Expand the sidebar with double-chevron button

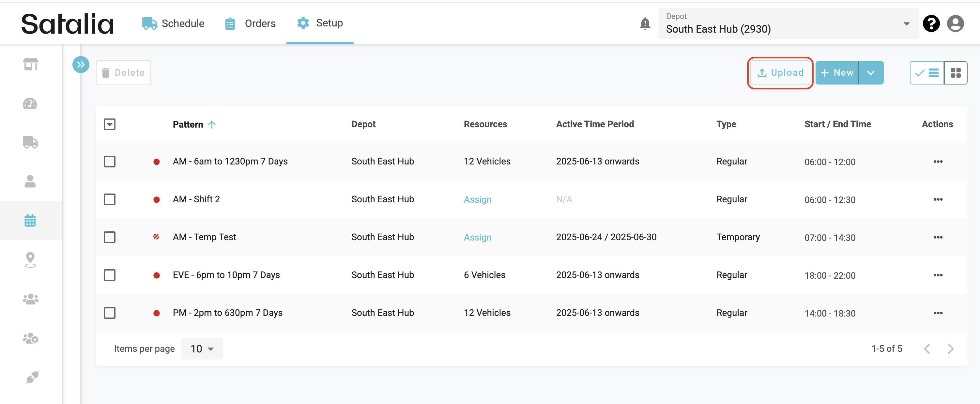pos(81,65)
